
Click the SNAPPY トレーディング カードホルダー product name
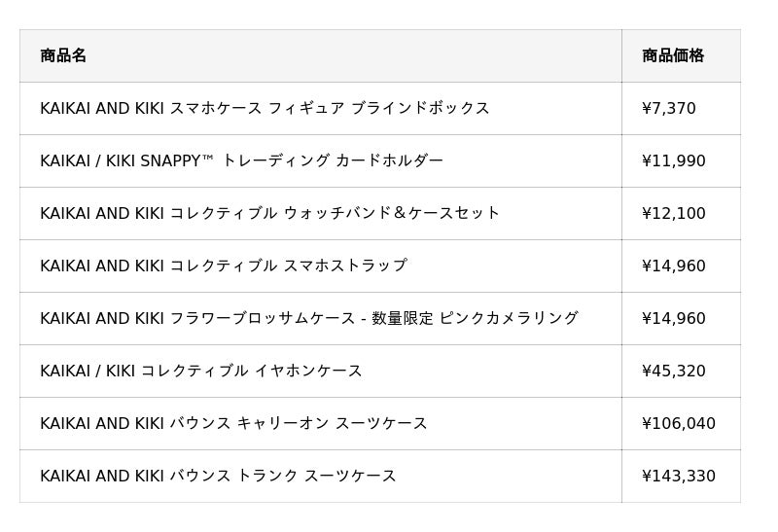click(x=241, y=160)
